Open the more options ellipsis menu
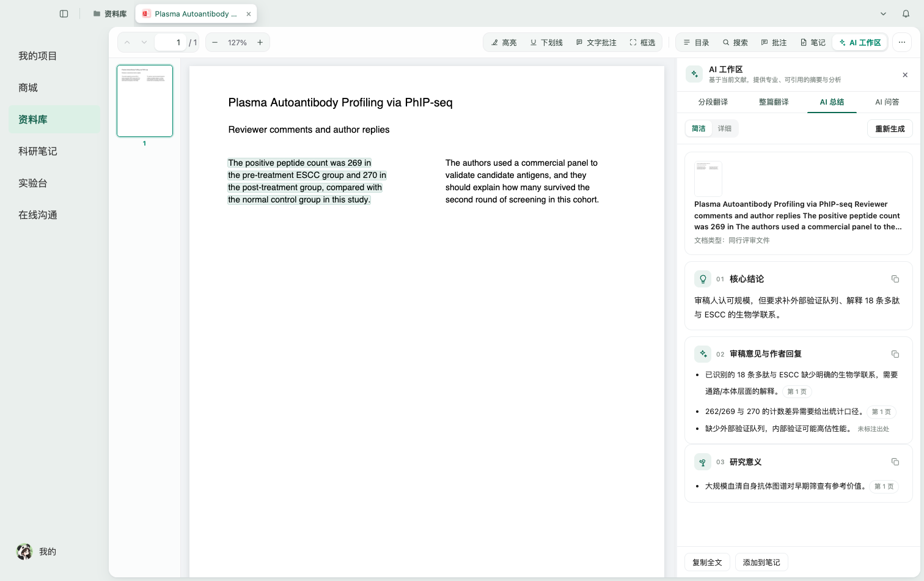Screen dimensions: 924x581 902,42
